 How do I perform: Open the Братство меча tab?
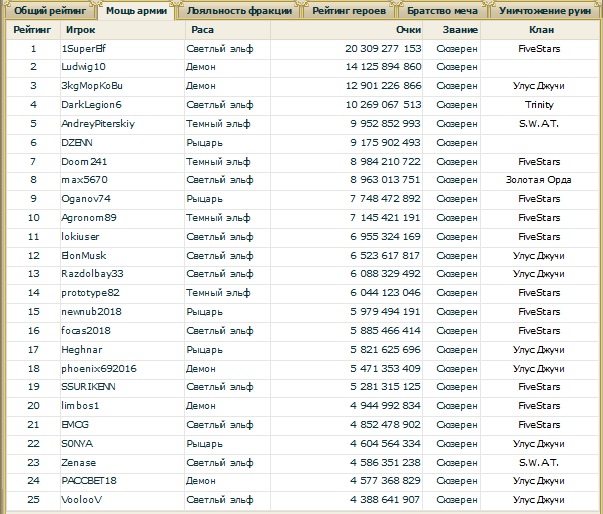442,11
